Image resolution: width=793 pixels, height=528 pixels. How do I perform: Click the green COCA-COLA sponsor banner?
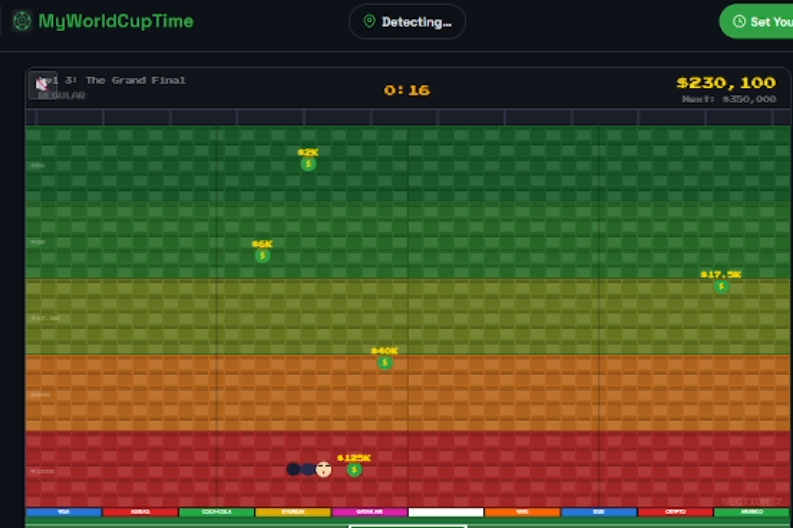coord(216,512)
